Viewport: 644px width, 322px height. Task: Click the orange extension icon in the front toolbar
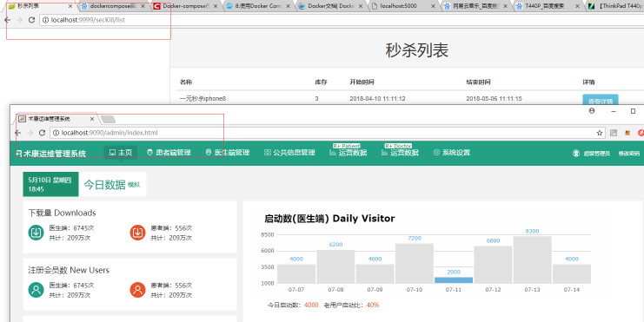[627, 133]
